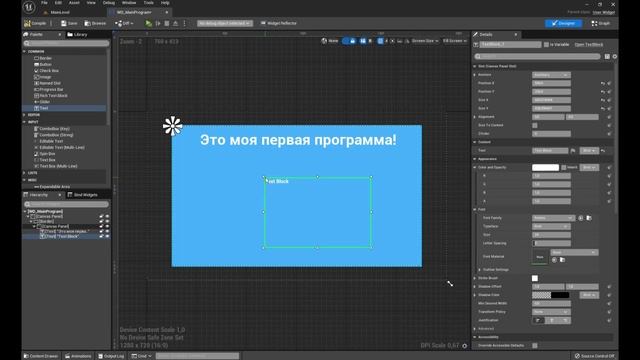
Task: Click the Unreal Engine logo
Action: point(29,7)
